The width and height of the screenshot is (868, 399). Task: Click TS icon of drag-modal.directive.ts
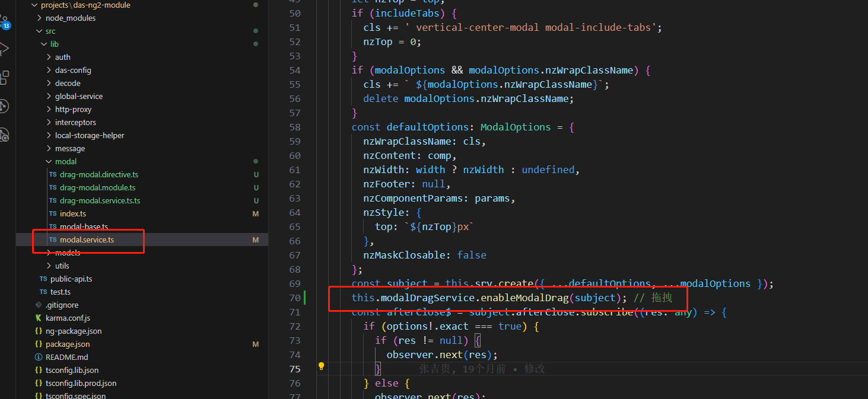click(x=53, y=174)
